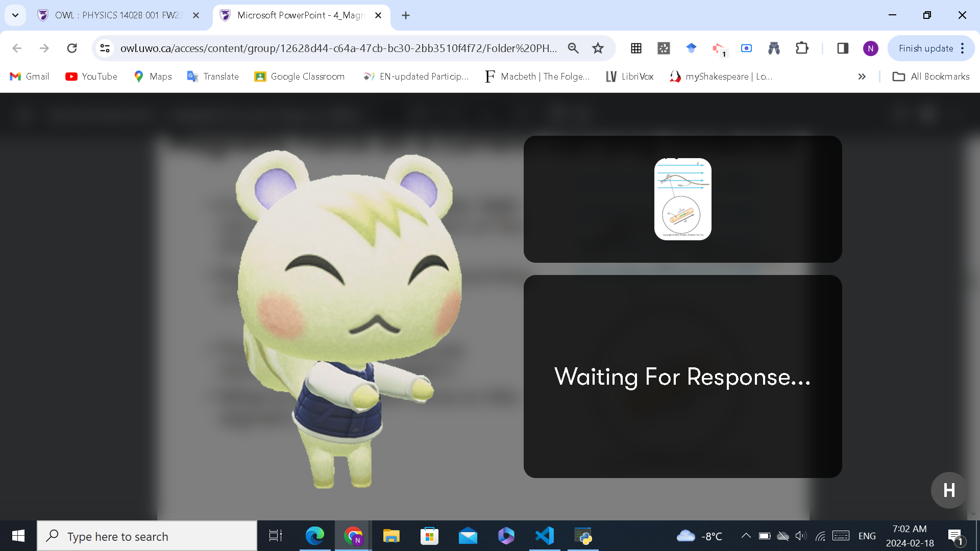View site information icon beside URL
Screen dimensions: 980x551
tap(105, 48)
